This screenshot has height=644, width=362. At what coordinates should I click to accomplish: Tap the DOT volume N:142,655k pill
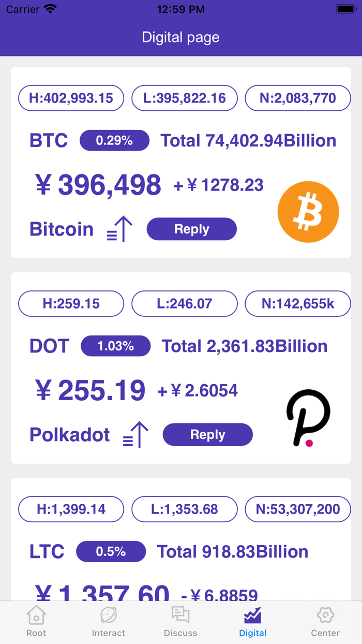click(x=298, y=304)
